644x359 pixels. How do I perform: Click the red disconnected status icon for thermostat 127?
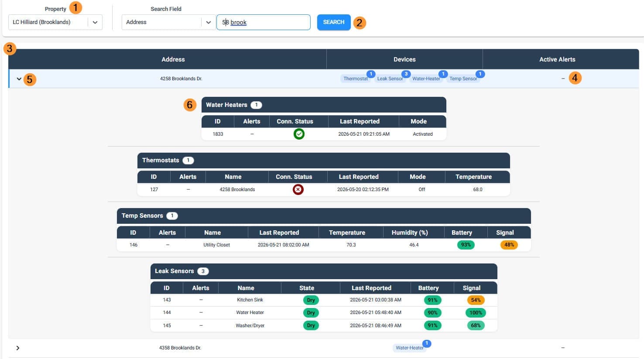coord(298,189)
